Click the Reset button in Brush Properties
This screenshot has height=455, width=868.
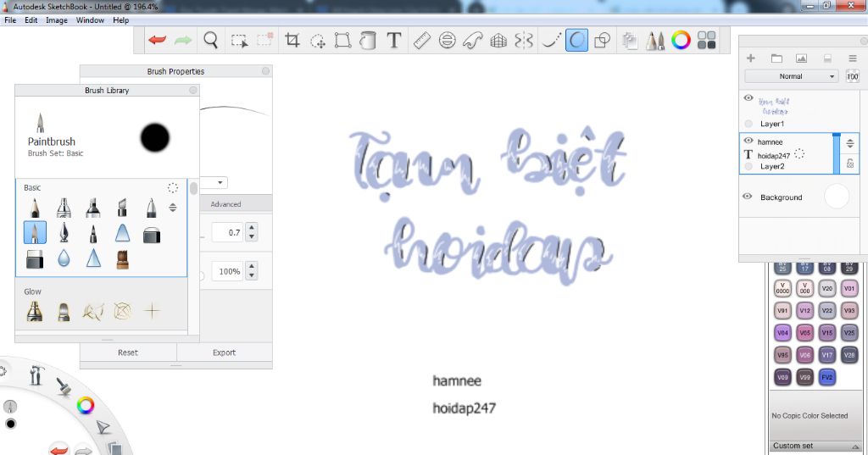pos(128,352)
